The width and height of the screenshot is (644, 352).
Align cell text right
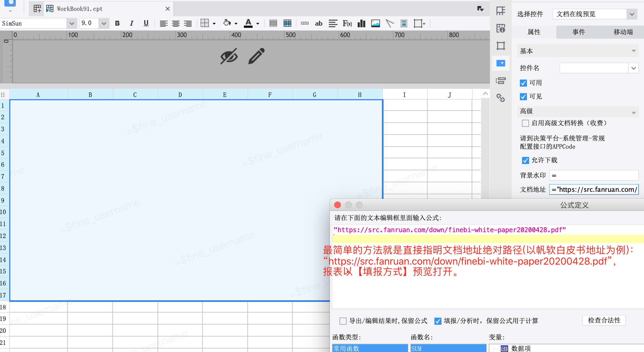188,23
